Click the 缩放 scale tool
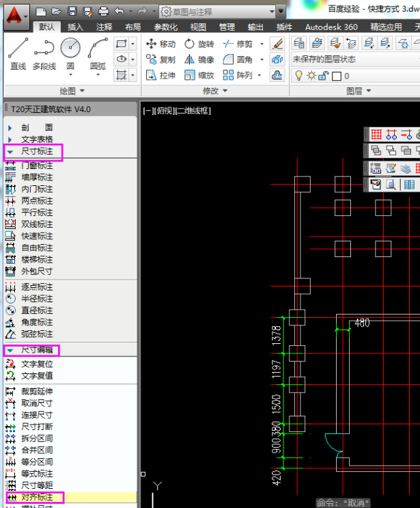 click(199, 75)
